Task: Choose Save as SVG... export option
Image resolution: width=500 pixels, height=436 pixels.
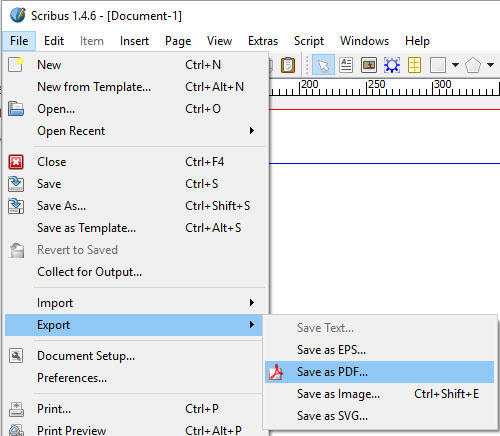Action: pyautogui.click(x=379, y=416)
